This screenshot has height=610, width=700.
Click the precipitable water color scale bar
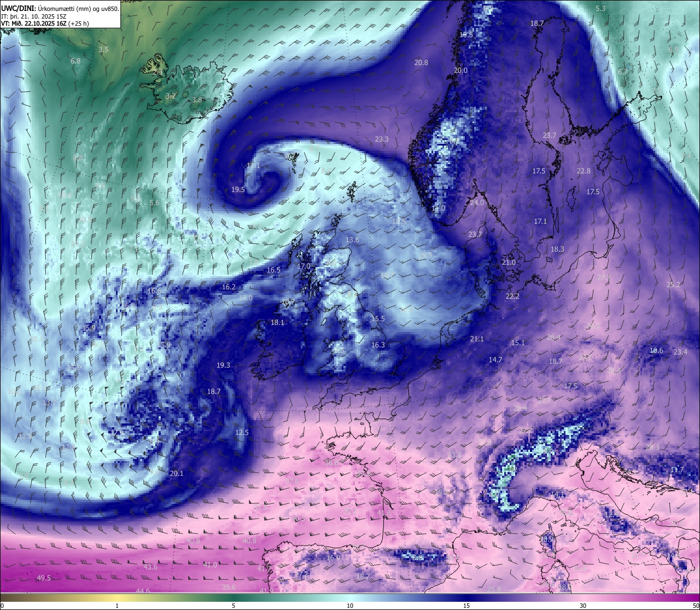[350, 597]
